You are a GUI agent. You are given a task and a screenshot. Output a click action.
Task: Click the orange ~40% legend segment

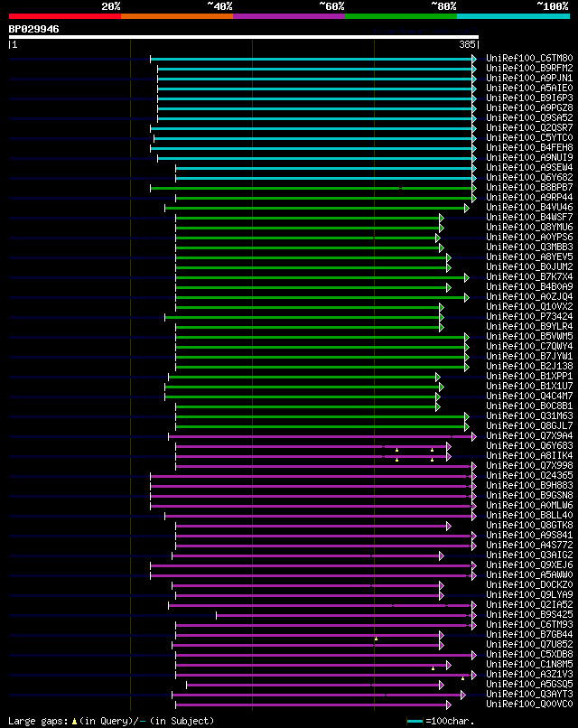177,16
